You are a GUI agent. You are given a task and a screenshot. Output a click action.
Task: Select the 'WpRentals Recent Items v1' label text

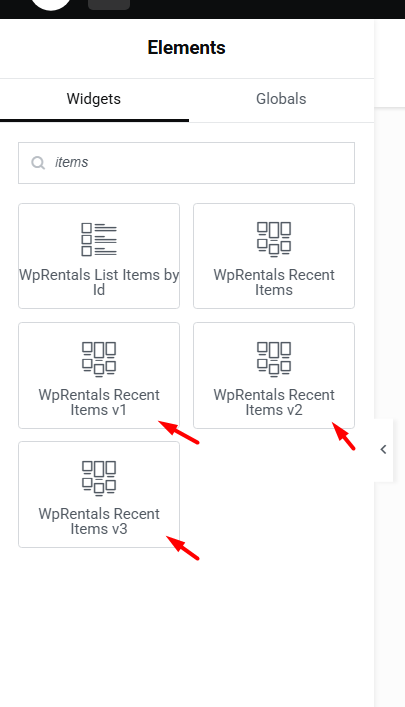(99, 402)
